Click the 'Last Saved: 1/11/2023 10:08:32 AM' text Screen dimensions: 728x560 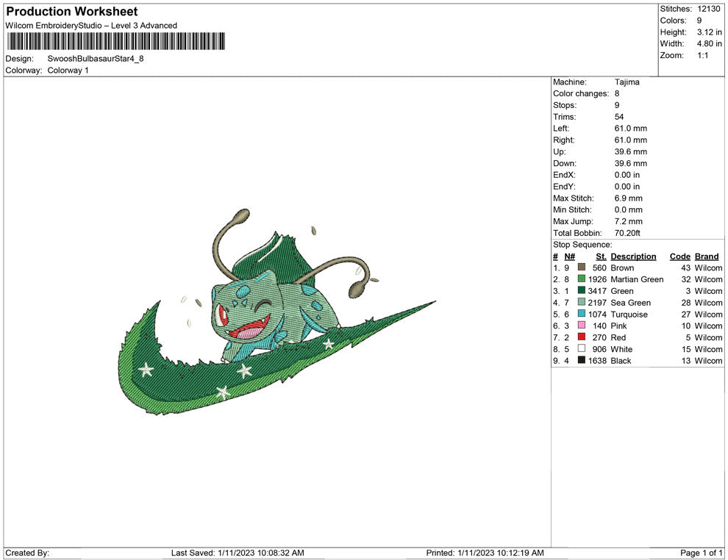238,553
